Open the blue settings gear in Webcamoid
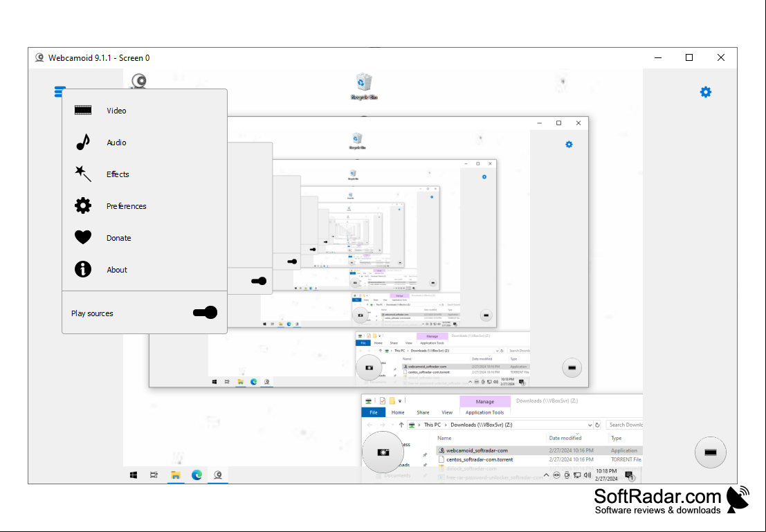766x532 pixels. pyautogui.click(x=705, y=92)
